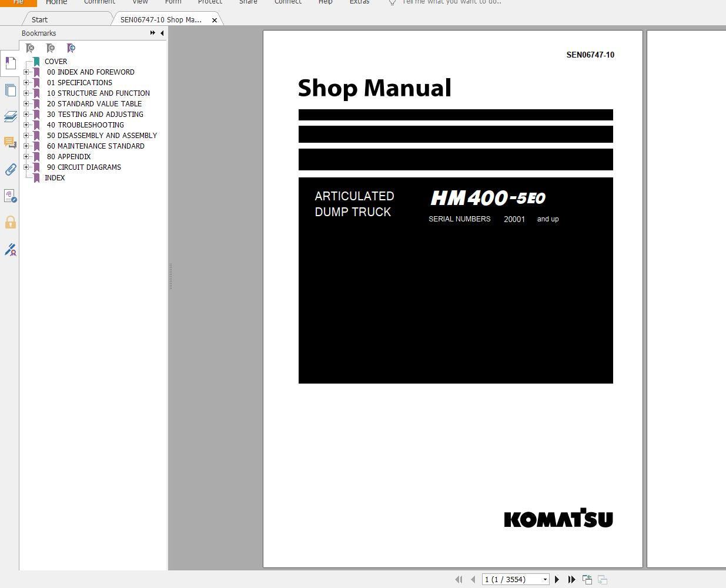Click the expand panel double-arrow icon
Screen dimensions: 726x588
153,33
